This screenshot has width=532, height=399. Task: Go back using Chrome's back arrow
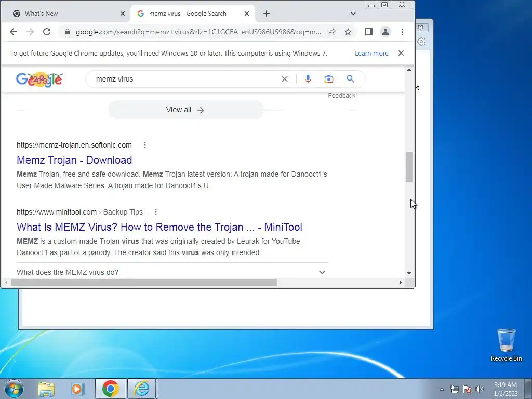[13, 32]
